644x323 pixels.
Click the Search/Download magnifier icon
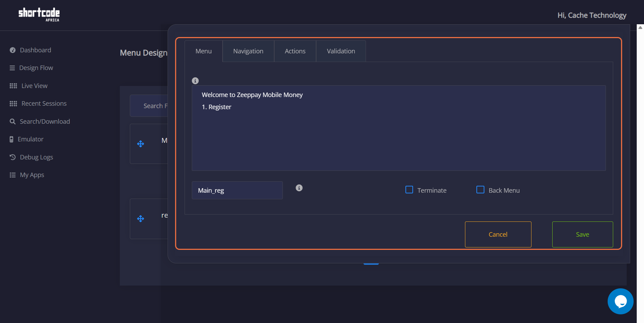click(x=13, y=122)
